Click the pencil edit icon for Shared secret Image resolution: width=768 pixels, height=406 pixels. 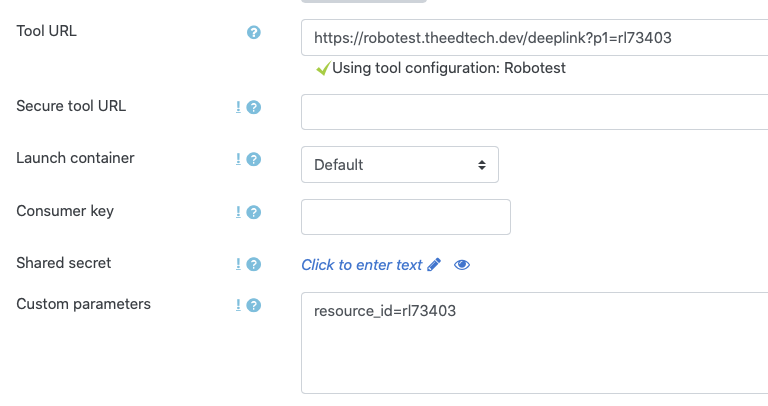click(x=434, y=265)
